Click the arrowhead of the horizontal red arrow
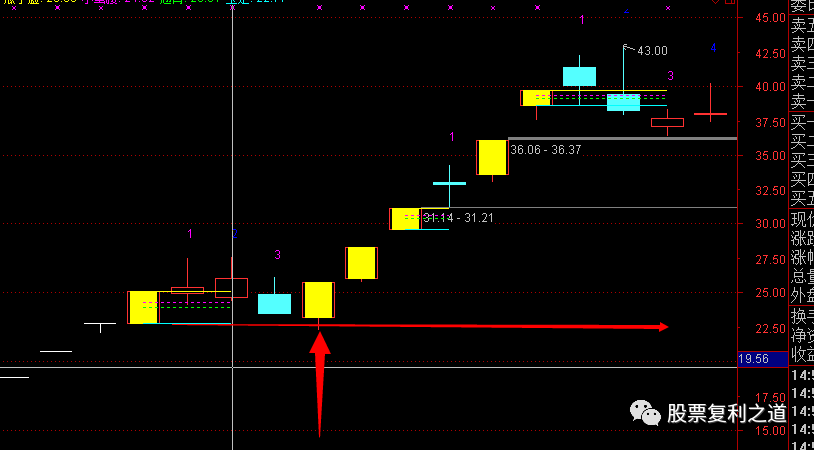The width and height of the screenshot is (814, 450). (x=663, y=327)
